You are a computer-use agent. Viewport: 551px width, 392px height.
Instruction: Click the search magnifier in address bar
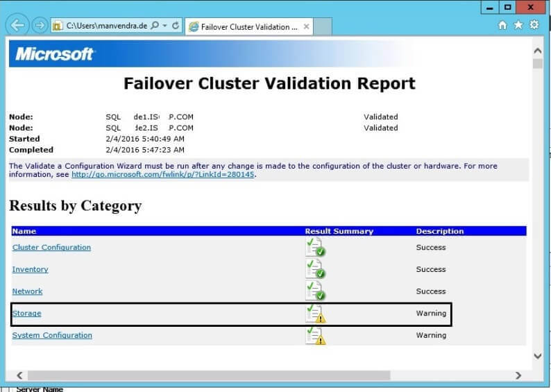(155, 26)
